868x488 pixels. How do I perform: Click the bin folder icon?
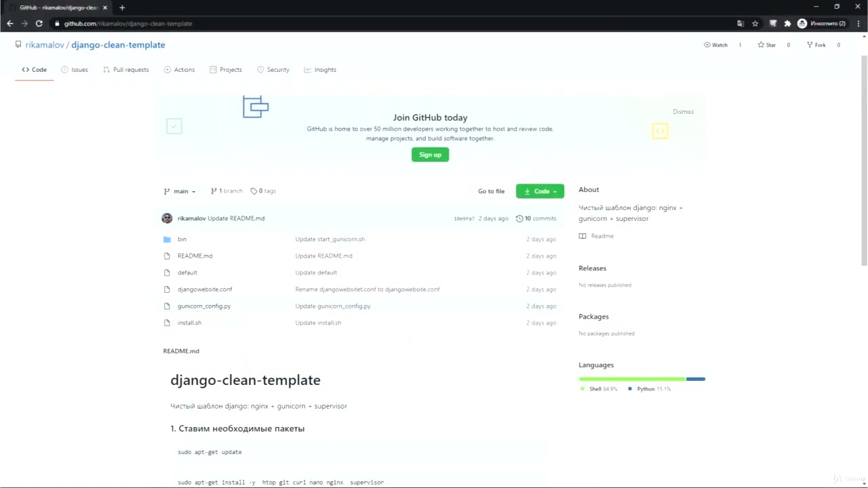(167, 239)
